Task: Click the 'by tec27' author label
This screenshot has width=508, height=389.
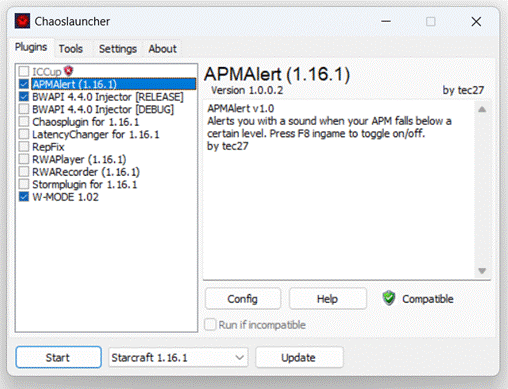Action: [463, 90]
